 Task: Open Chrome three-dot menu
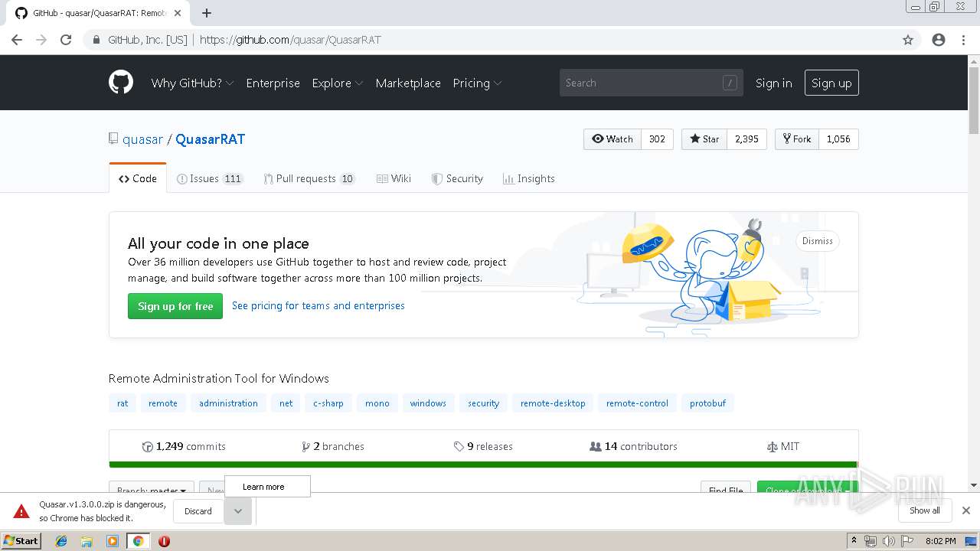pyautogui.click(x=963, y=40)
